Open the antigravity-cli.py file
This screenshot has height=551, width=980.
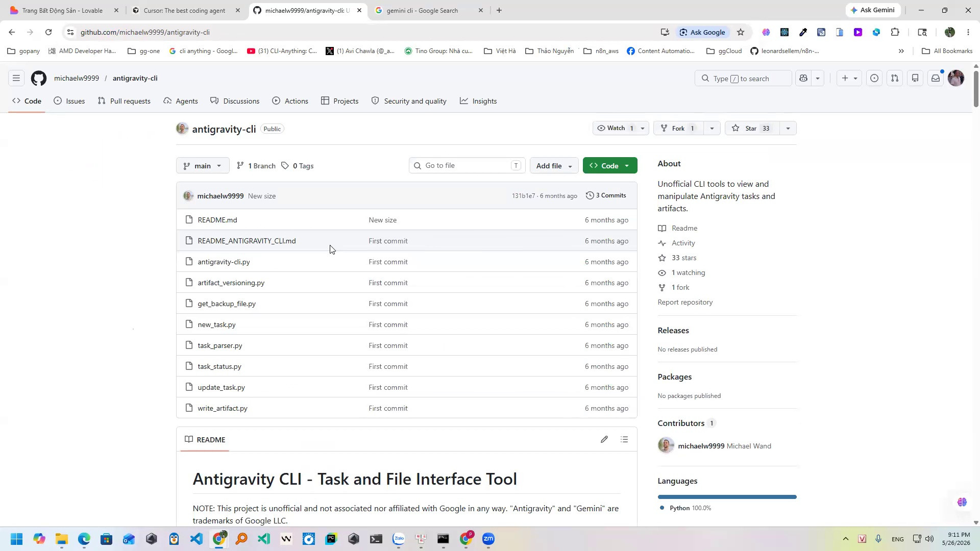(x=224, y=262)
